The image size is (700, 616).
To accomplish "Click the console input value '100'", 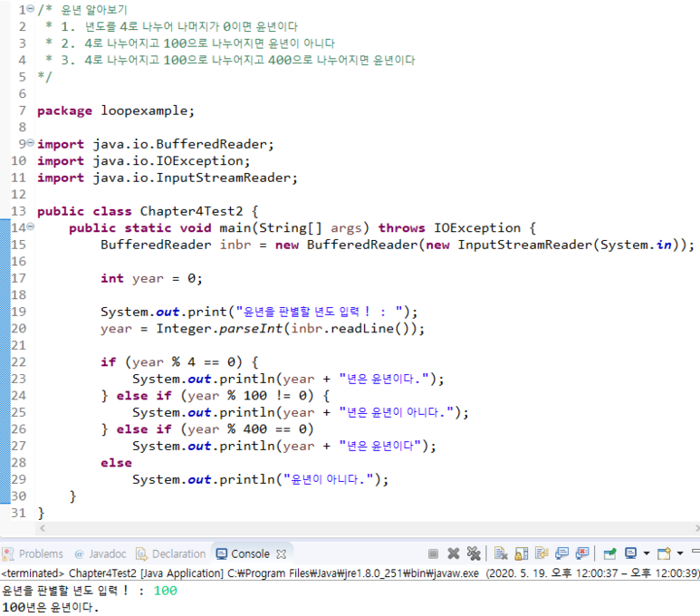I will [165, 591].
